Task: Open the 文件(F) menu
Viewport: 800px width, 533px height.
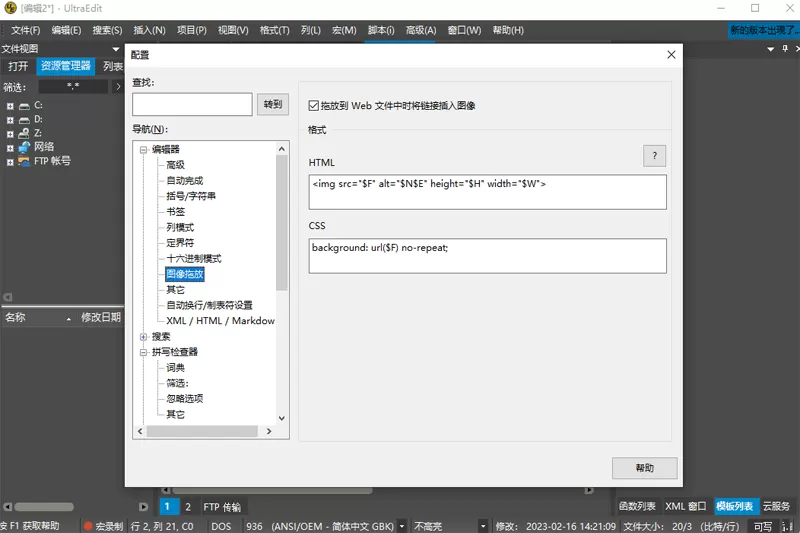Action: click(26, 30)
